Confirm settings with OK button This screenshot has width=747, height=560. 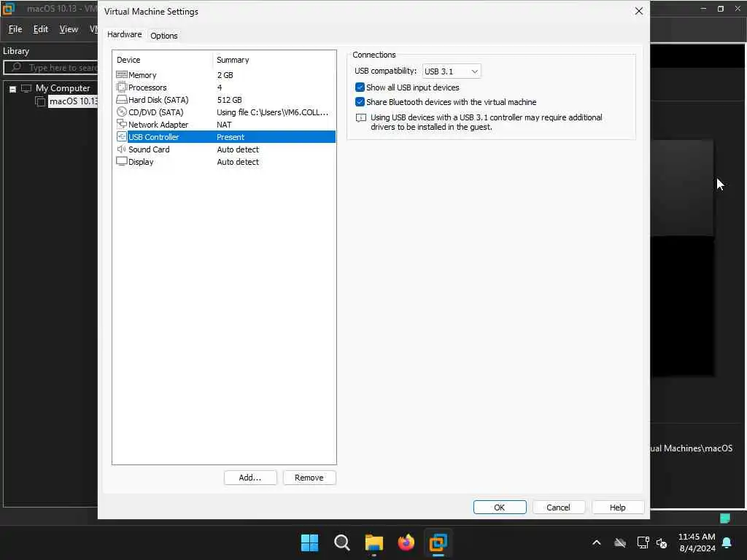tap(500, 507)
